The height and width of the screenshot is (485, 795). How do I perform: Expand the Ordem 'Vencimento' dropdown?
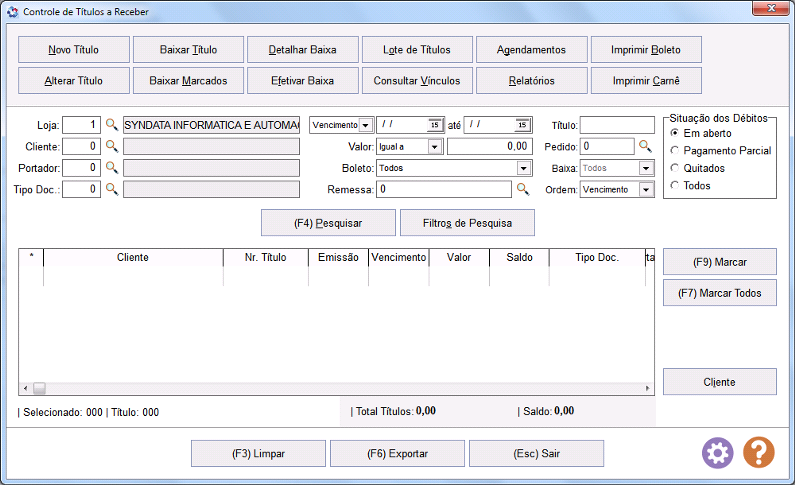[646, 189]
